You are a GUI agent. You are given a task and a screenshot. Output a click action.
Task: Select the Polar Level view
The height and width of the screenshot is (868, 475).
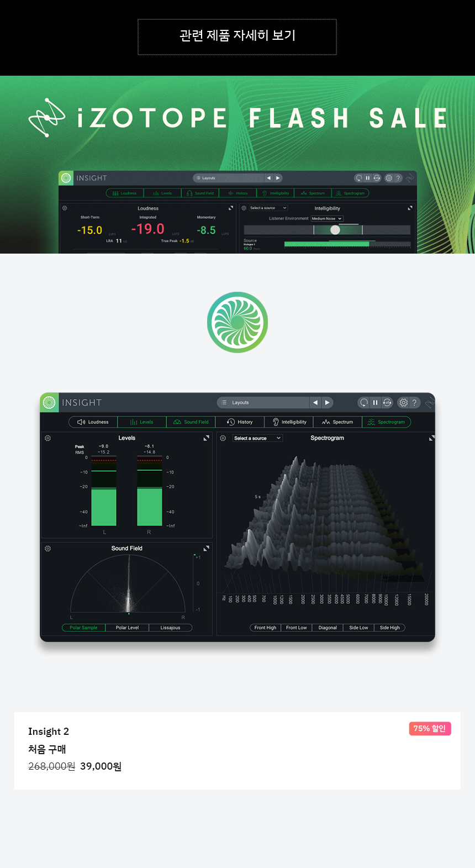click(127, 628)
